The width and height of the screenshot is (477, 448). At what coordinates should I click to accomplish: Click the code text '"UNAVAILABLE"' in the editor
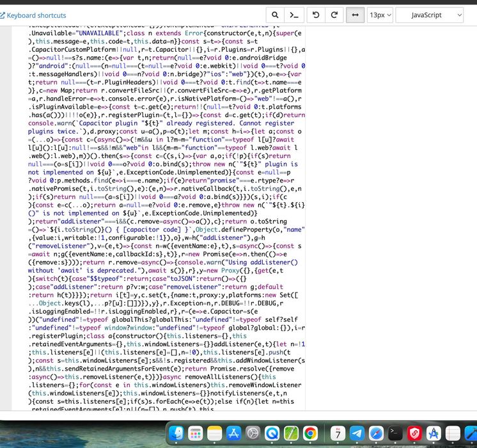(99, 33)
